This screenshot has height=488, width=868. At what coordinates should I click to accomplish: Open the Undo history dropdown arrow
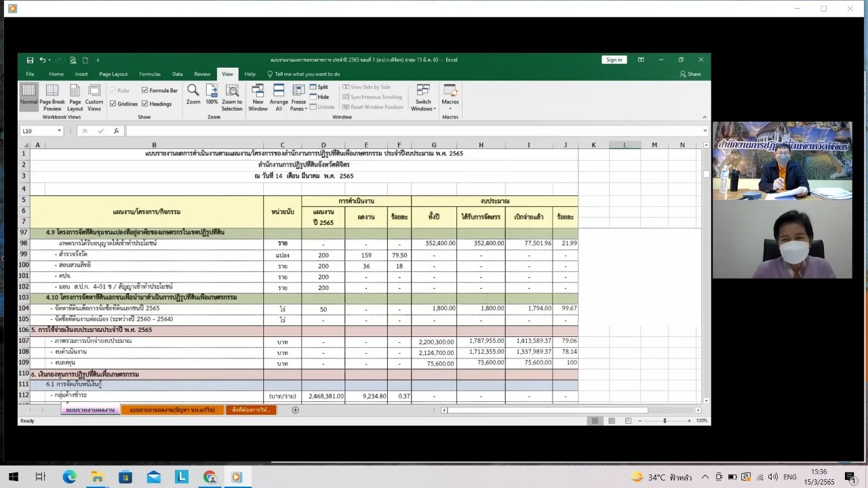[x=49, y=60]
